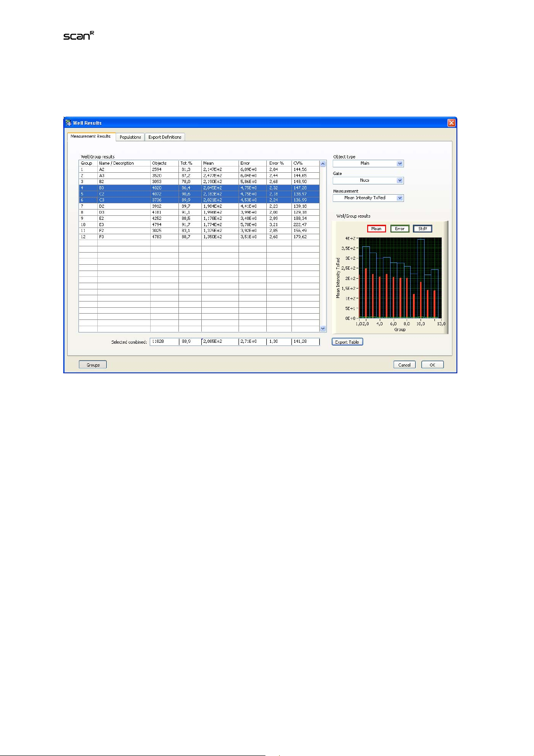Viewport: 534px width, 756px height.
Task: Select row with well name E3
Action: tap(199, 225)
